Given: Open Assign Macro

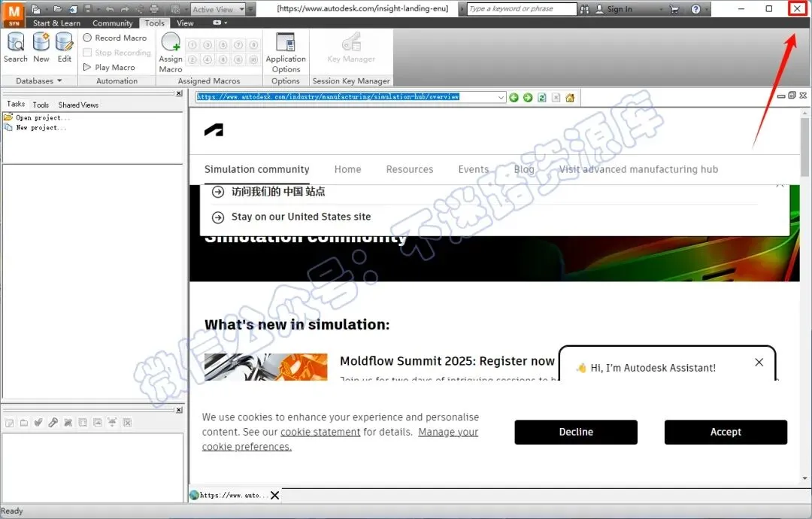Looking at the screenshot, I should [171, 53].
